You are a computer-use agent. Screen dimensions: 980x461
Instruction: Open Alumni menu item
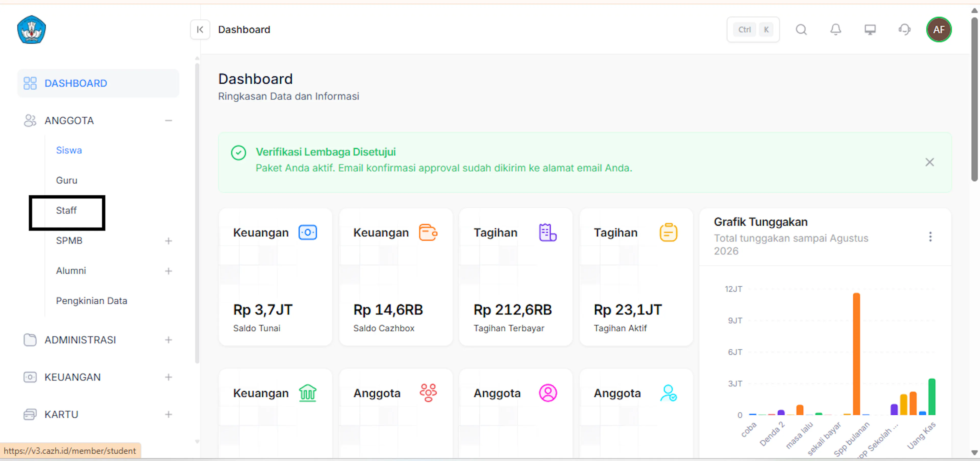pos(71,271)
